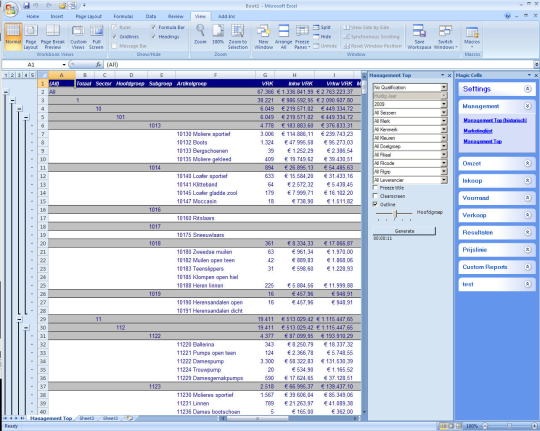Click the Hoofdgroep level slider

coord(395,214)
